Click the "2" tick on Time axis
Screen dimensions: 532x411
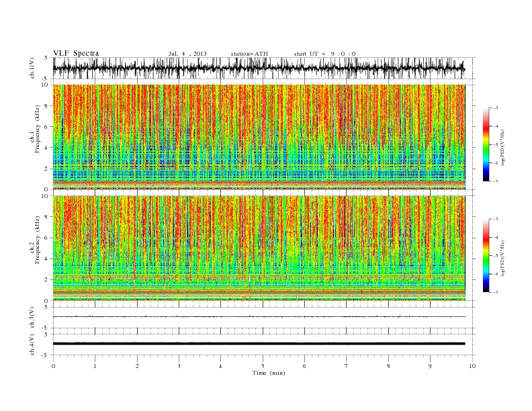coord(137,366)
